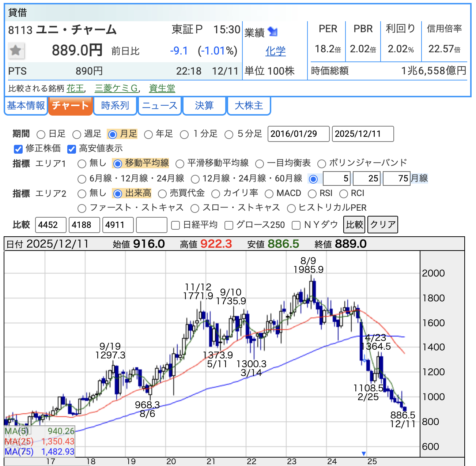
Task: Choose the ボリンジャーバンド indicator option
Action: coord(322,164)
